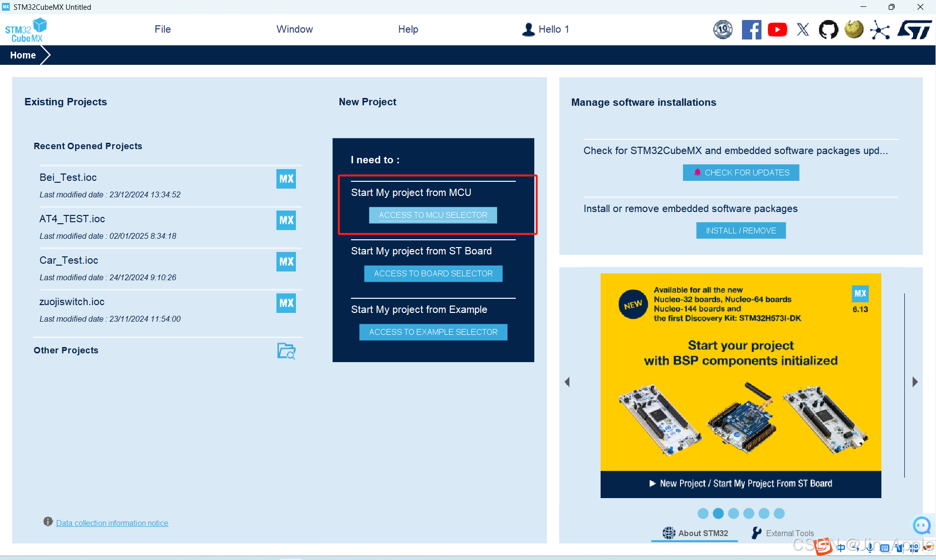
Task: Click the Home breadcrumb
Action: 23,55
